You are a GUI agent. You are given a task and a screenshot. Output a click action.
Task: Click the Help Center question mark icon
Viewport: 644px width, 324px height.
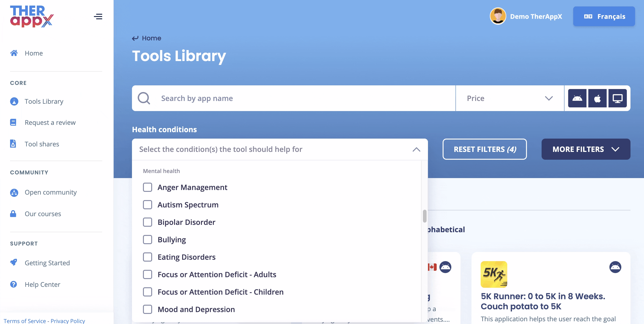[14, 284]
